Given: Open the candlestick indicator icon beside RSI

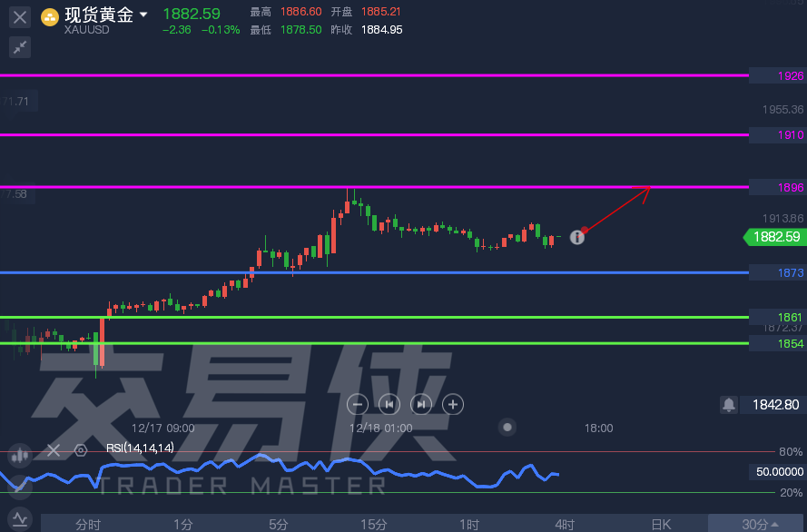Looking at the screenshot, I should (x=20, y=455).
